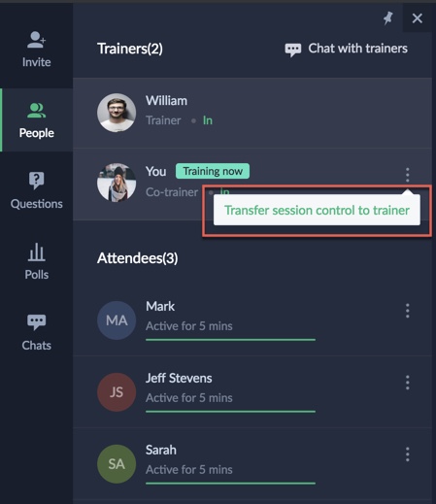
Task: Open Sarah's three-dot options menu
Action: click(x=408, y=454)
